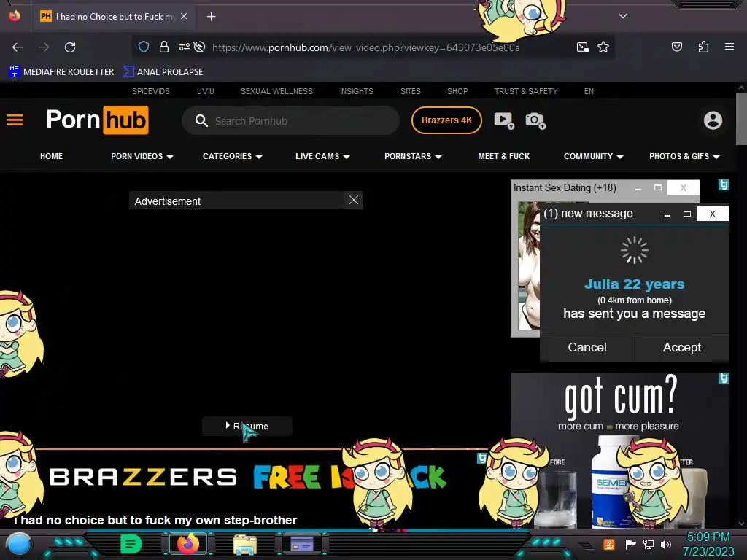This screenshot has height=560, width=747.
Task: Open the site permissions icon in address bar
Action: click(184, 47)
